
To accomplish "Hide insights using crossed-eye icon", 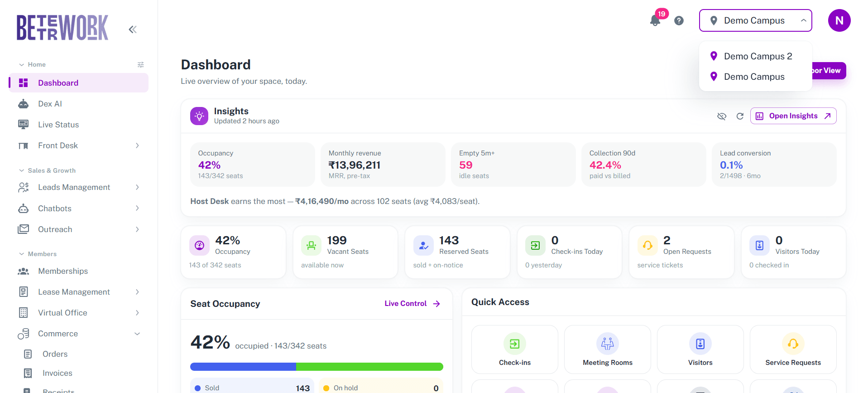I will coord(722,116).
